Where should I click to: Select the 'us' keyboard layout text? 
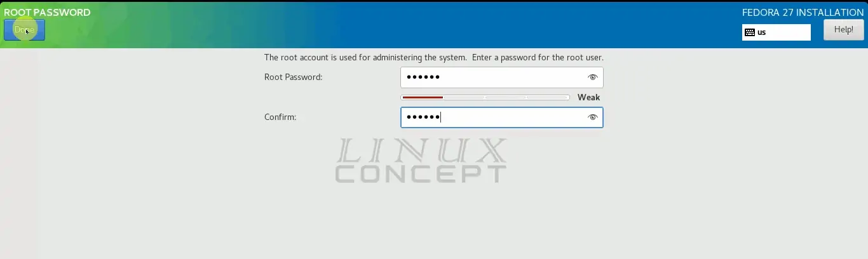click(x=761, y=32)
